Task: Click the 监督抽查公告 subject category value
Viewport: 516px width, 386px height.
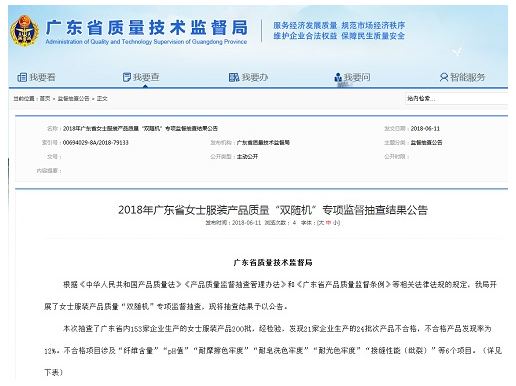Action: tap(426, 143)
